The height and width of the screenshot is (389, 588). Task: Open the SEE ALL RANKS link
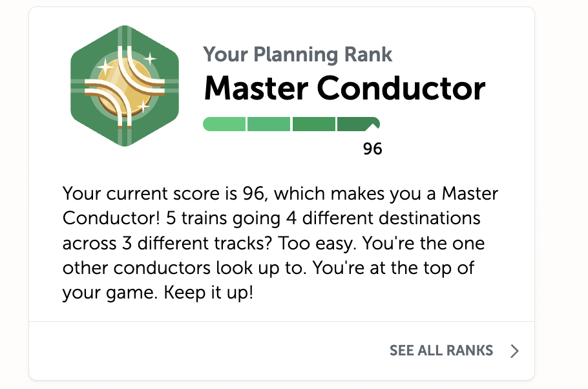441,350
